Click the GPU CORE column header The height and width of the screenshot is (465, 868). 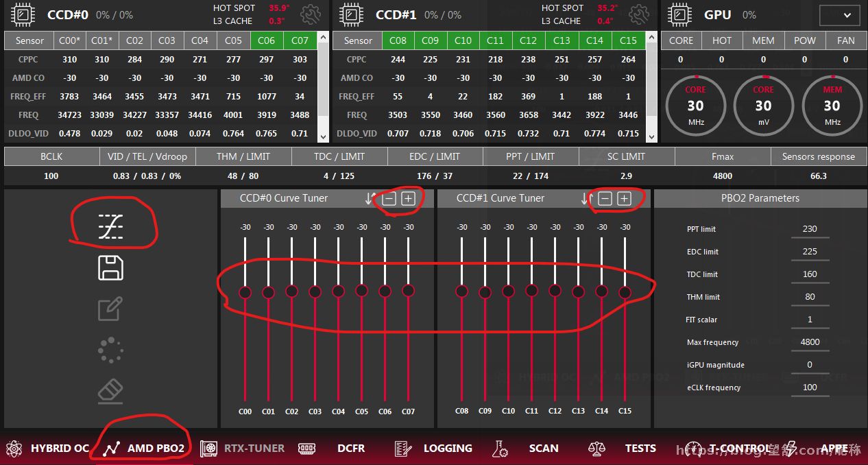click(681, 40)
